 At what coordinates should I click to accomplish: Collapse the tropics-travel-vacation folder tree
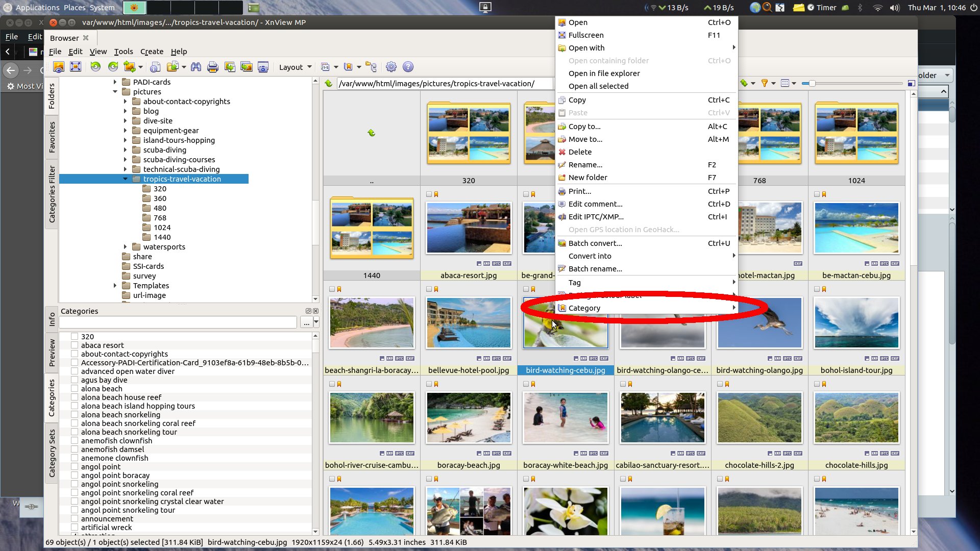pyautogui.click(x=126, y=179)
